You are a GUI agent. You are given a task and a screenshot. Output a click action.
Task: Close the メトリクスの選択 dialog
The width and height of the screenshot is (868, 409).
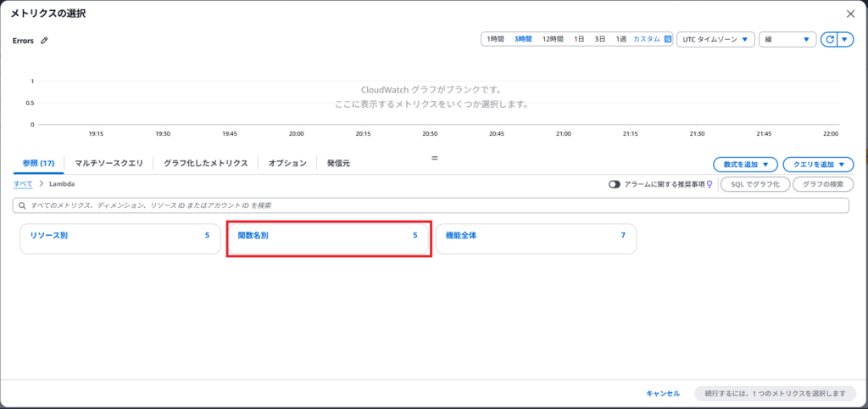coord(850,14)
